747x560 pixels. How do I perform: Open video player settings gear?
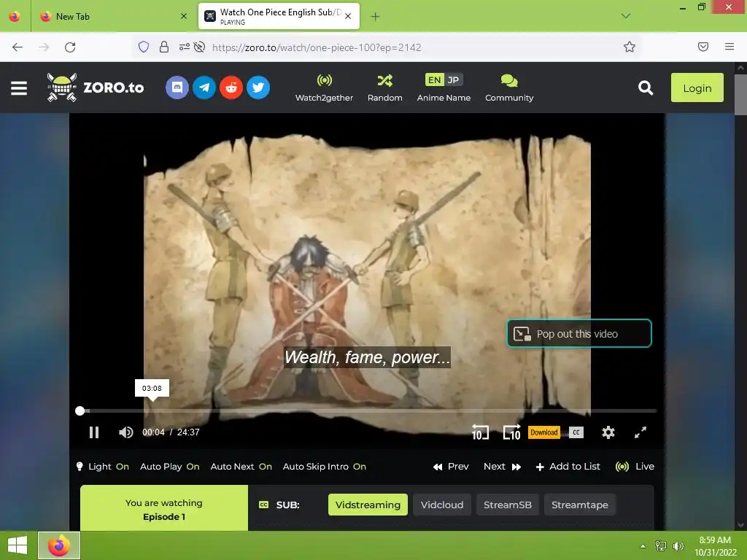point(608,432)
